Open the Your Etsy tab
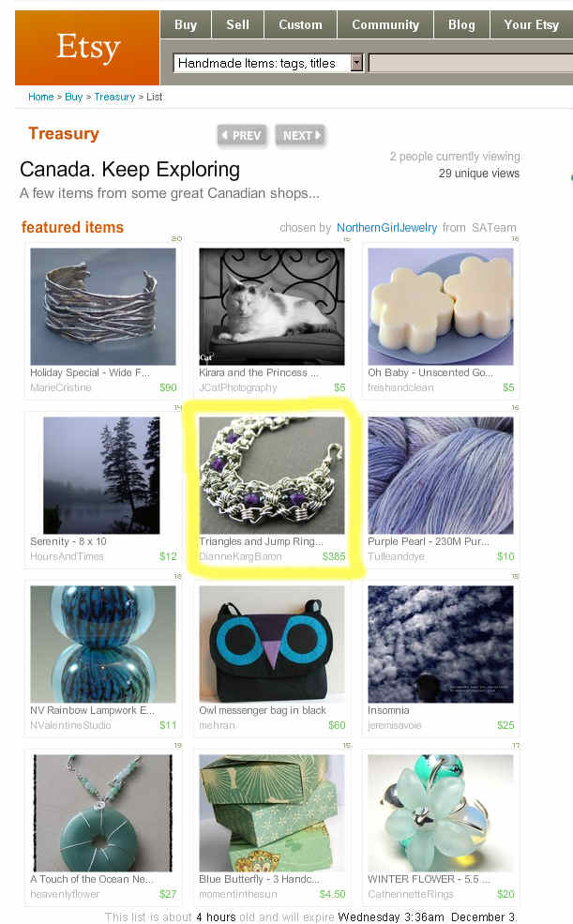Screen dimensions: 573x924 [x=531, y=24]
